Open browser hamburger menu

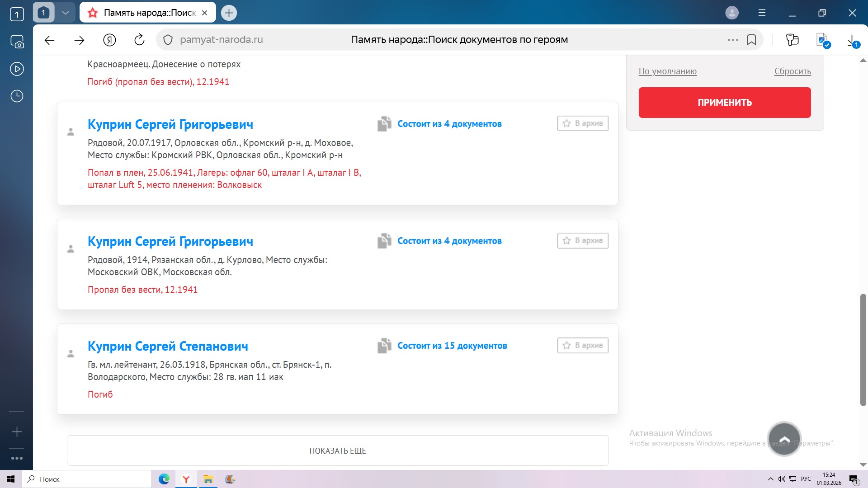762,13
